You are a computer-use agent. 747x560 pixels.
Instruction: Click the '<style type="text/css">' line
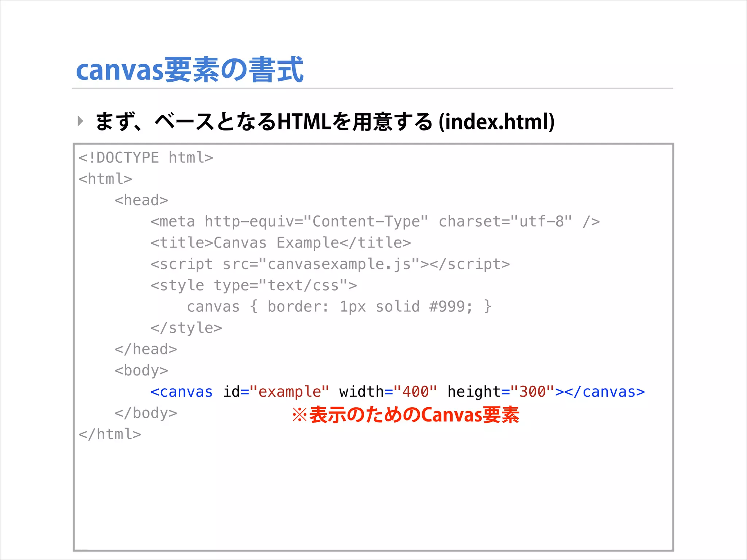[254, 285]
